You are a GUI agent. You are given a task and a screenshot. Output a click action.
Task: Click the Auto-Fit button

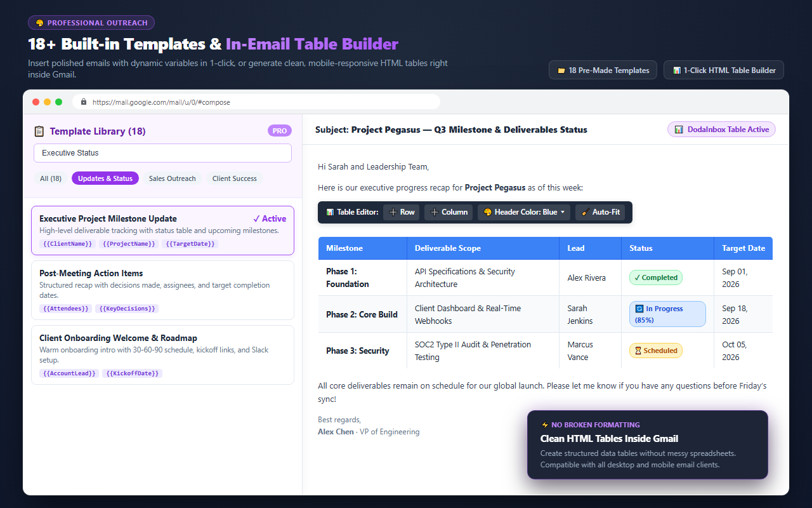601,212
